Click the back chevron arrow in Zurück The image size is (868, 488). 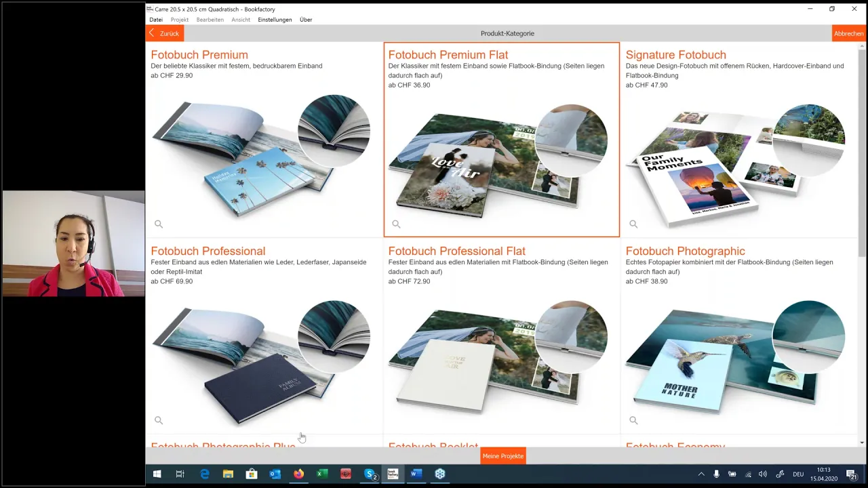point(152,33)
